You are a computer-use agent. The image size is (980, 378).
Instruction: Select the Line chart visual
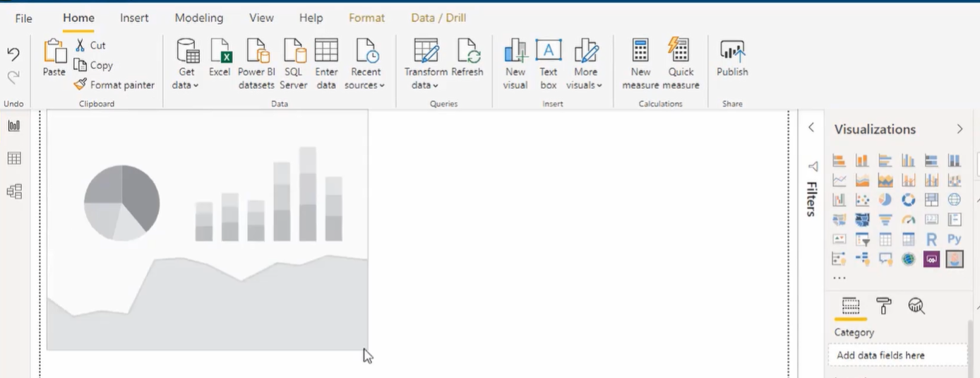[x=839, y=180]
